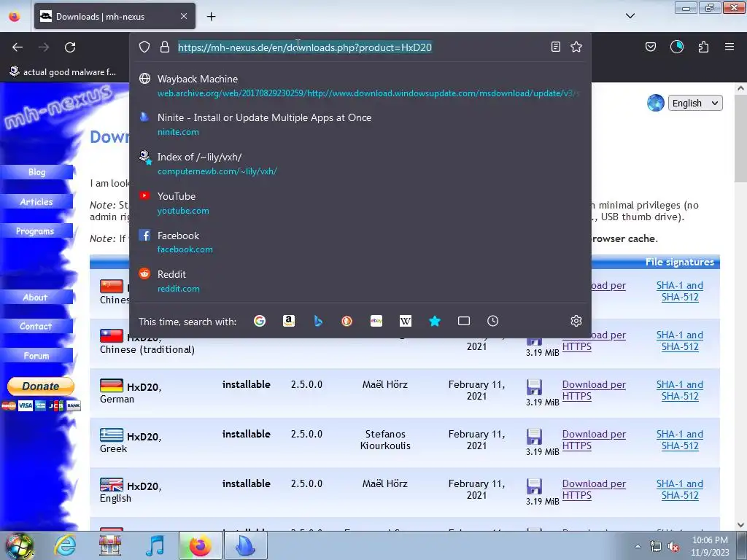Open the Windows Start orb
Viewport: 747px width, 560px height.
pos(19,545)
